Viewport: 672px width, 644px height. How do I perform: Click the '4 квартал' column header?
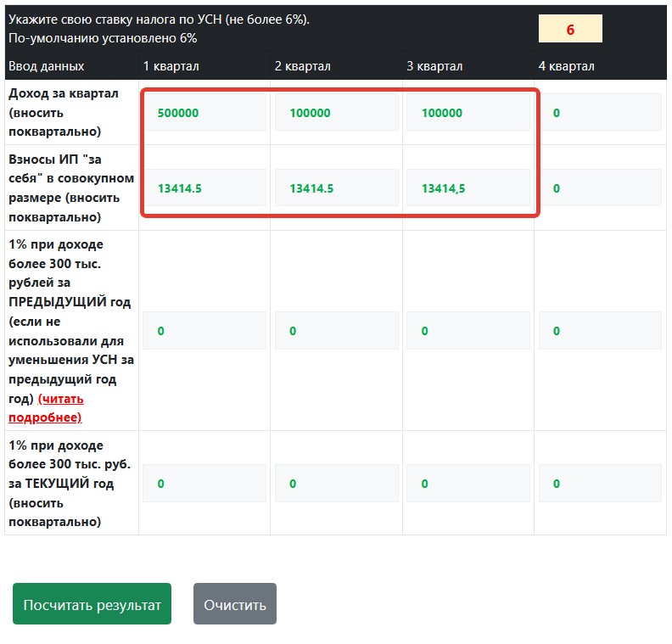point(567,66)
